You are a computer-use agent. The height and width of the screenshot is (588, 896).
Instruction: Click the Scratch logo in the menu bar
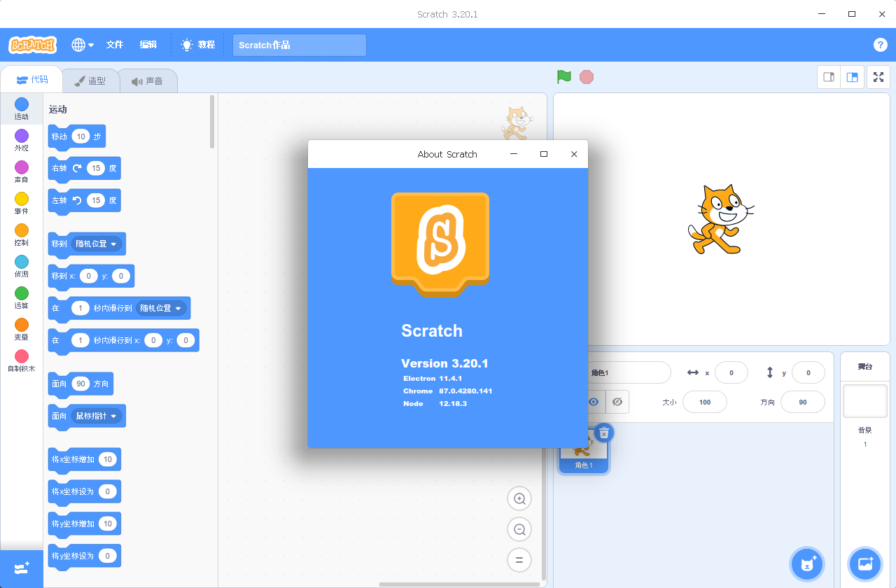click(32, 45)
